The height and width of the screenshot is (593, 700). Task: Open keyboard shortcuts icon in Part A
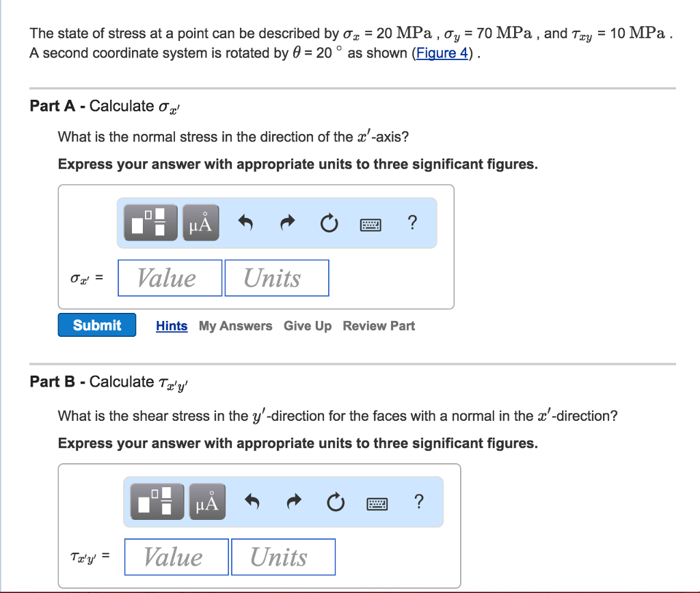coord(370,223)
